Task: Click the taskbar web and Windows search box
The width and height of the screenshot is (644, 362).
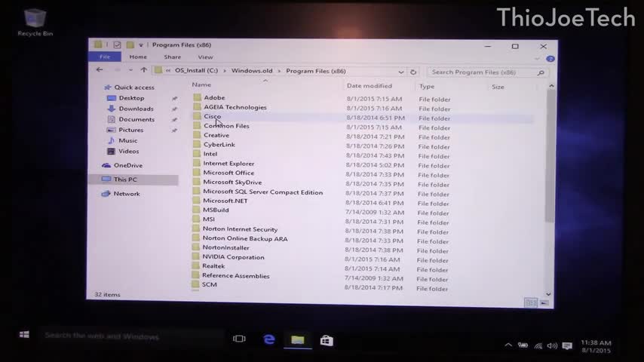Action: pos(131,336)
